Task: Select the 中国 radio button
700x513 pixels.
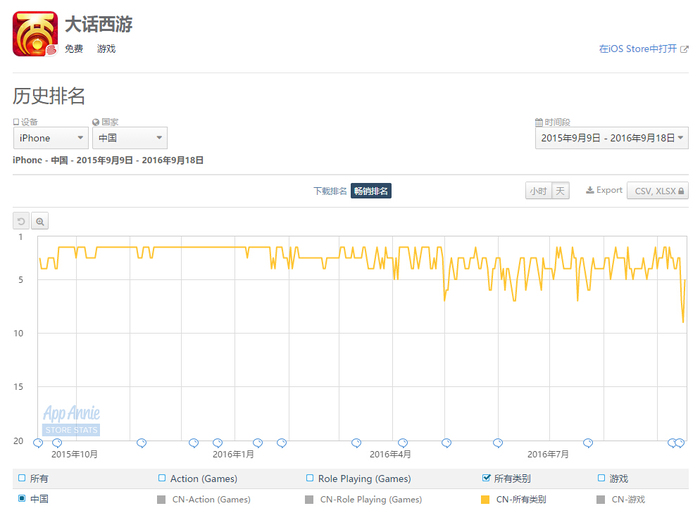Action: [x=21, y=498]
